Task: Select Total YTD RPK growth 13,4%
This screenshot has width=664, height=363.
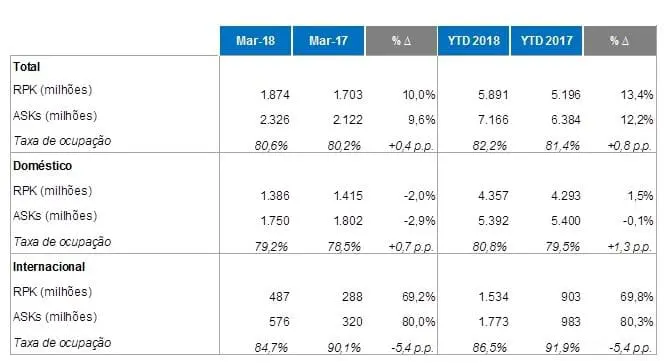Action: point(637,94)
